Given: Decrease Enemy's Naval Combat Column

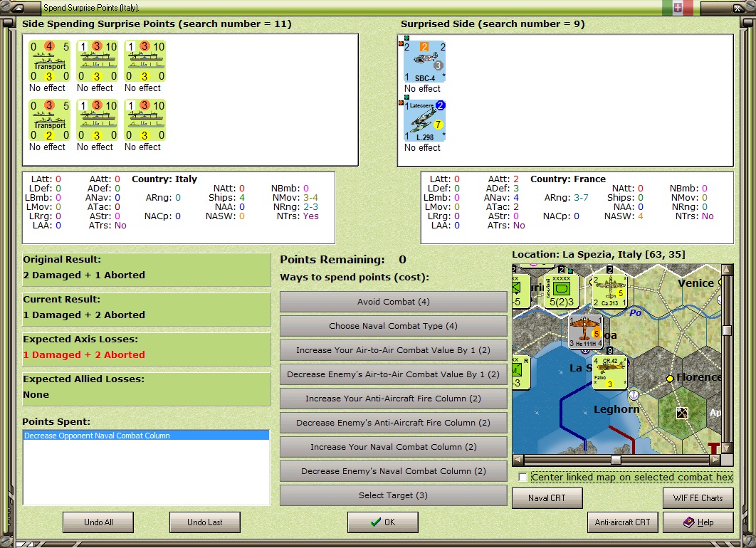Looking at the screenshot, I should coord(394,471).
